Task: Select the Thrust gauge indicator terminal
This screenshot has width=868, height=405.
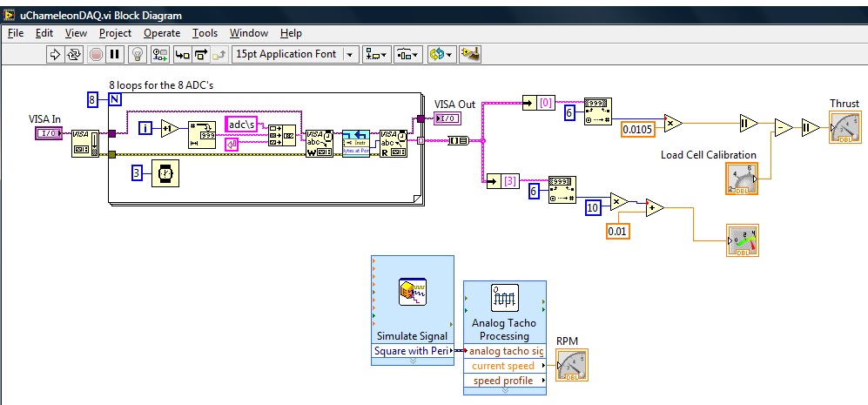Action: [845, 127]
